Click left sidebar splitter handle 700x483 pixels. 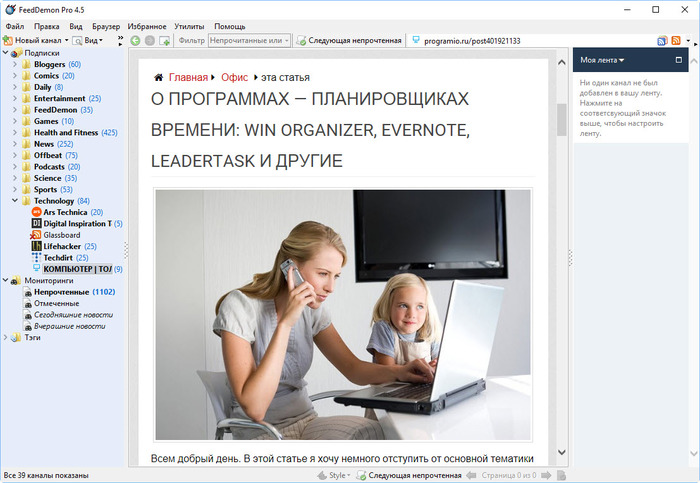(126, 251)
